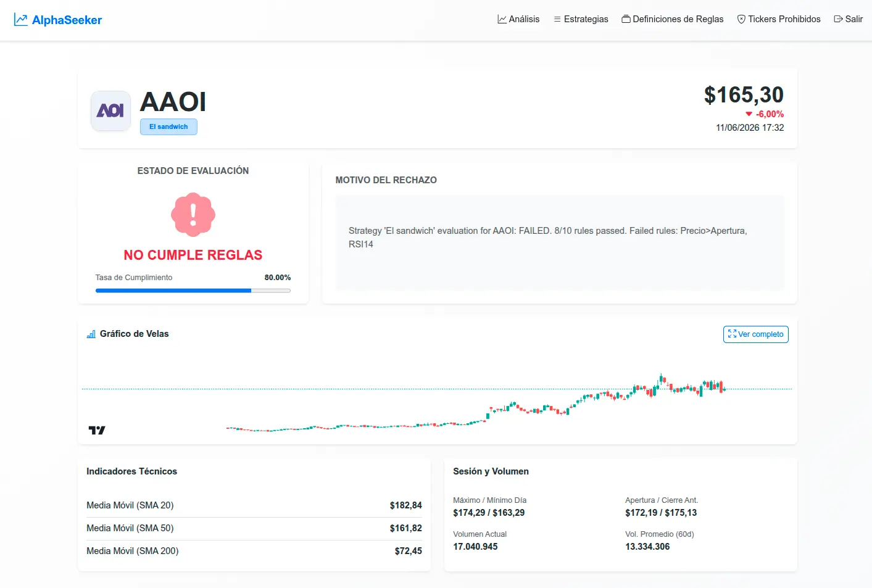872x588 pixels.
Task: Click the MOTIVO DEL RECHAZO heading
Action: [x=386, y=180]
